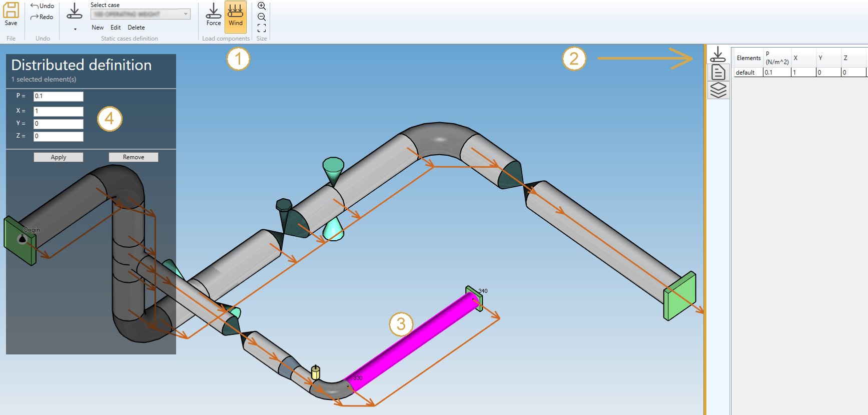
Task: Open the document tab in right sidebar
Action: [x=718, y=72]
